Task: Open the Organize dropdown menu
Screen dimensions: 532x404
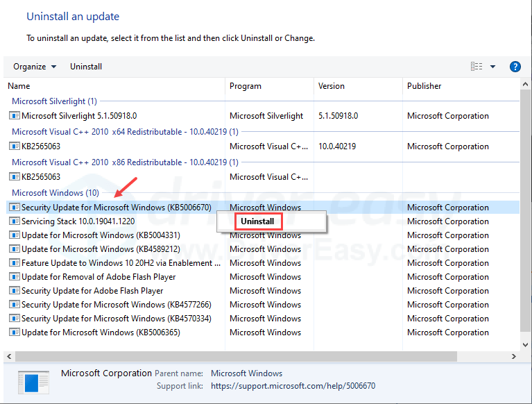Action: pos(35,67)
